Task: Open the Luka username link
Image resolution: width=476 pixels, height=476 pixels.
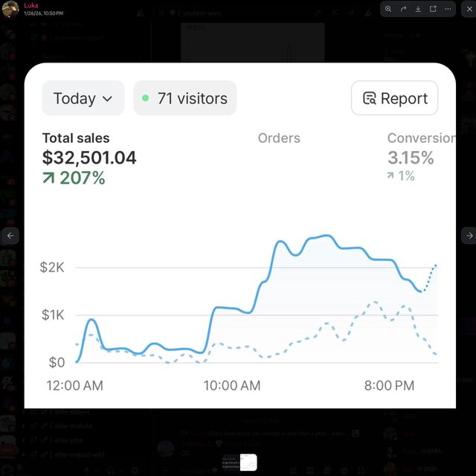Action: coord(31,5)
